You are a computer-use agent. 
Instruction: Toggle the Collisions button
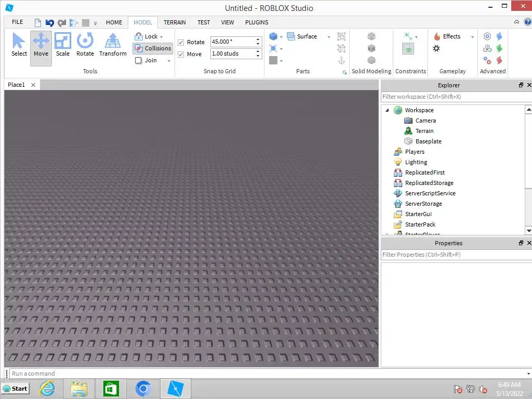coord(153,48)
